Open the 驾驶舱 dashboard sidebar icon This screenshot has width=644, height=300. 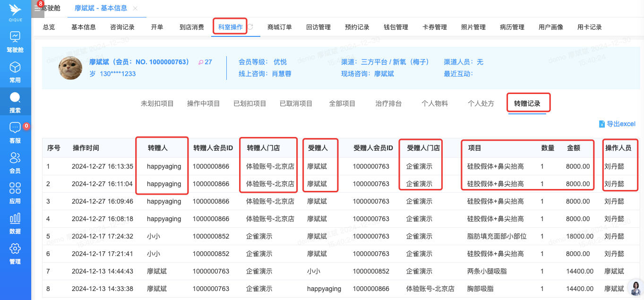(x=15, y=37)
